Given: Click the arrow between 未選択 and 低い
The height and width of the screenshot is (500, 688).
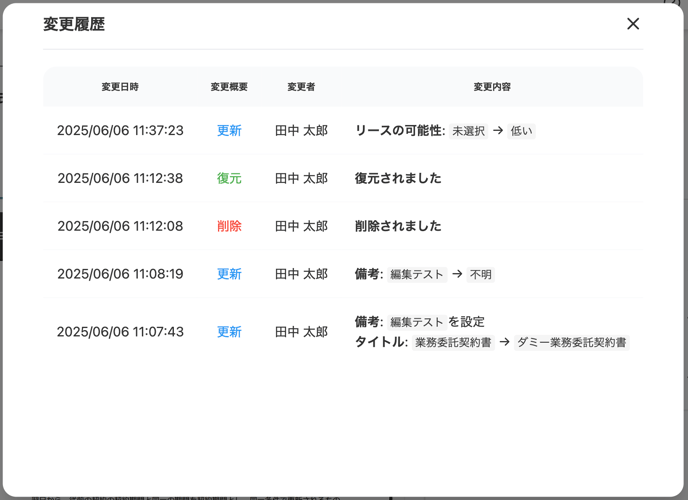Looking at the screenshot, I should click(498, 131).
